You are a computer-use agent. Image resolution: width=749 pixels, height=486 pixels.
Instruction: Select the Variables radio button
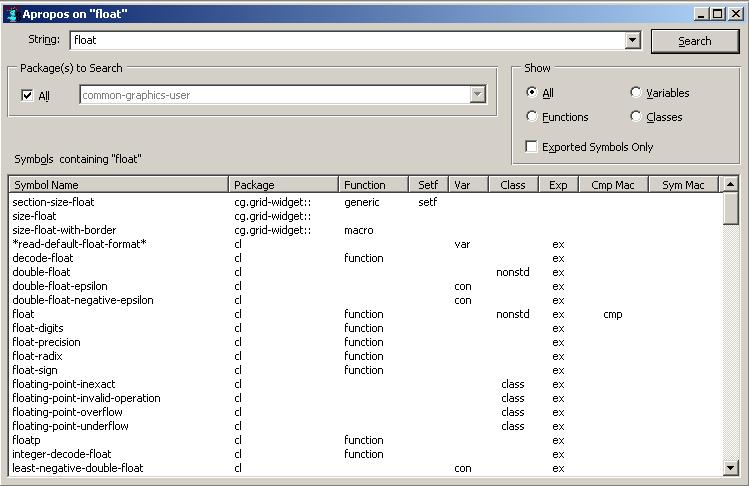pos(636,93)
